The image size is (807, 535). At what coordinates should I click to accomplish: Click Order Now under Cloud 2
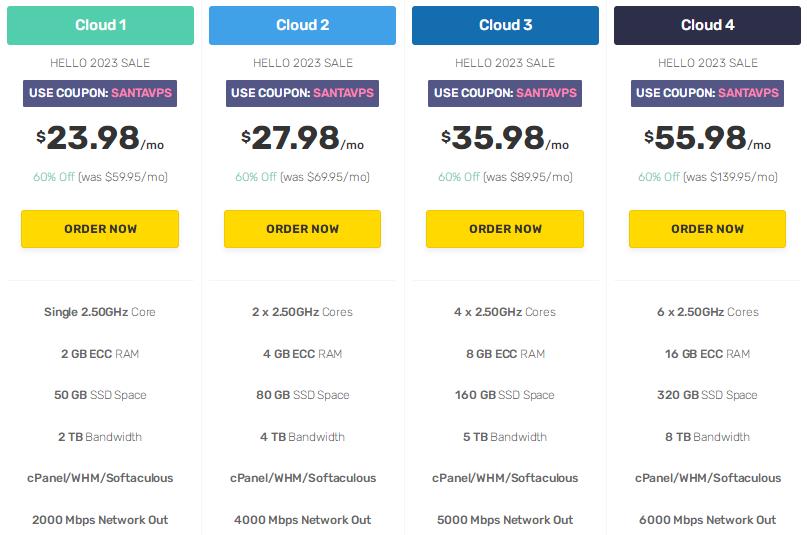point(302,229)
